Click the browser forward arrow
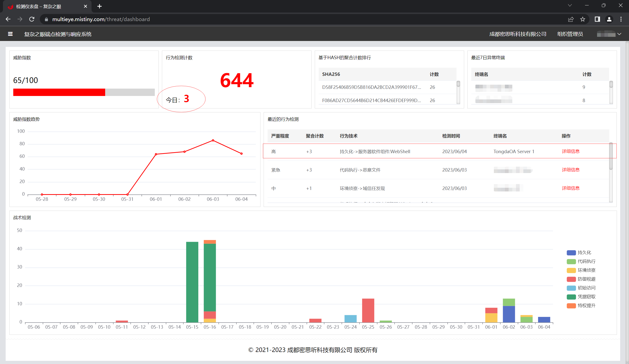629x364 pixels. click(20, 19)
